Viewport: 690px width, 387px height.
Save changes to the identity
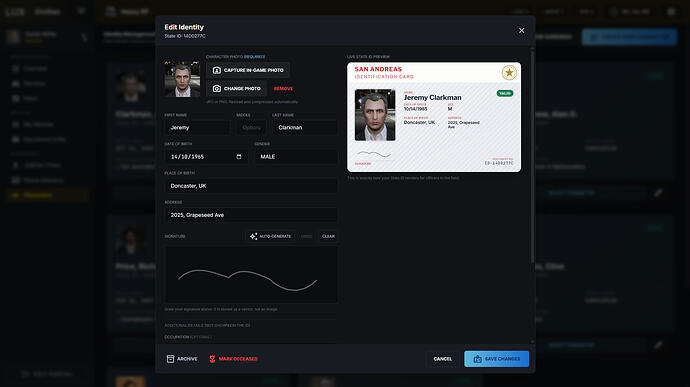496,359
